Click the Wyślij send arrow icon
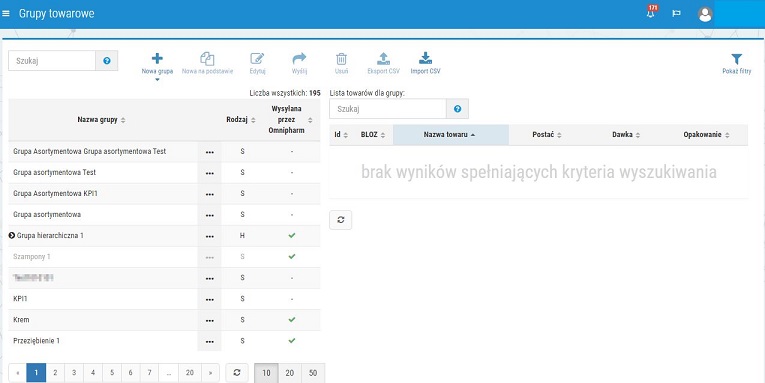 click(299, 59)
